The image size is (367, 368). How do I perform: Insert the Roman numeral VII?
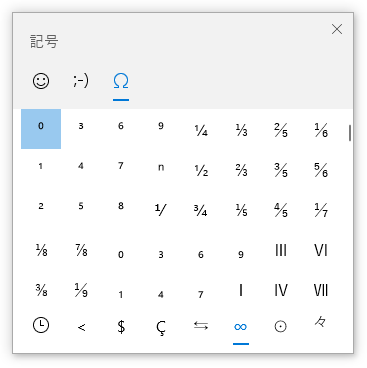tap(321, 289)
